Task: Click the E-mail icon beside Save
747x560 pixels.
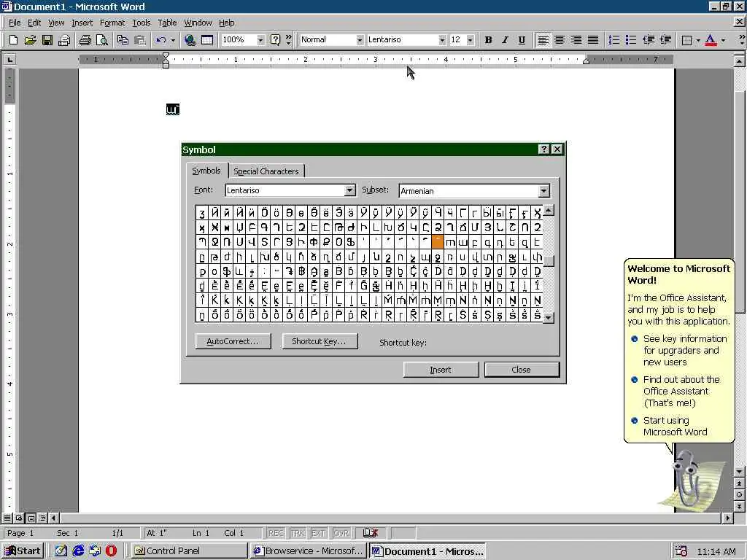Action: point(64,40)
